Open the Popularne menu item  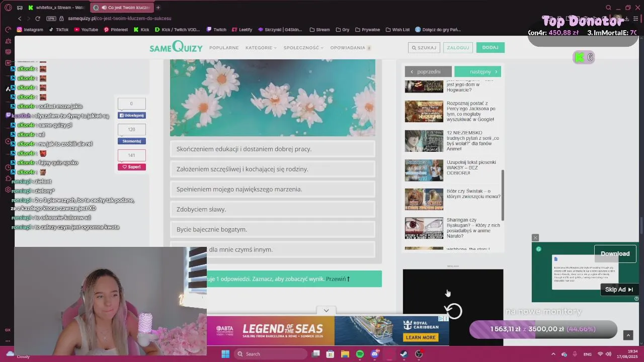pyautogui.click(x=224, y=48)
